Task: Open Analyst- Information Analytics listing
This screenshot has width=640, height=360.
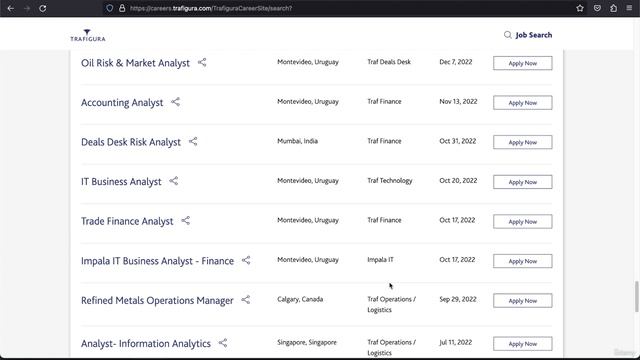Action: click(146, 344)
